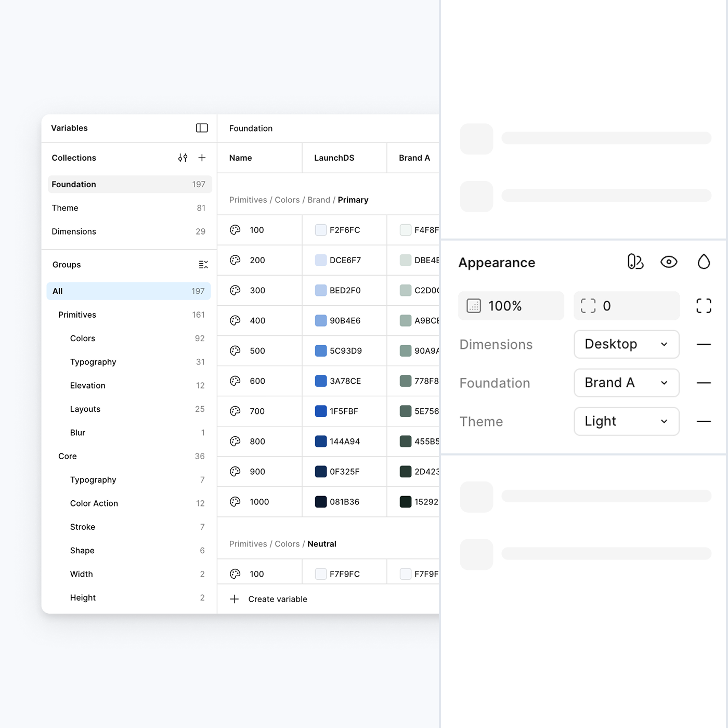Remove the Theme mode with minus button
The height and width of the screenshot is (728, 728).
(704, 421)
